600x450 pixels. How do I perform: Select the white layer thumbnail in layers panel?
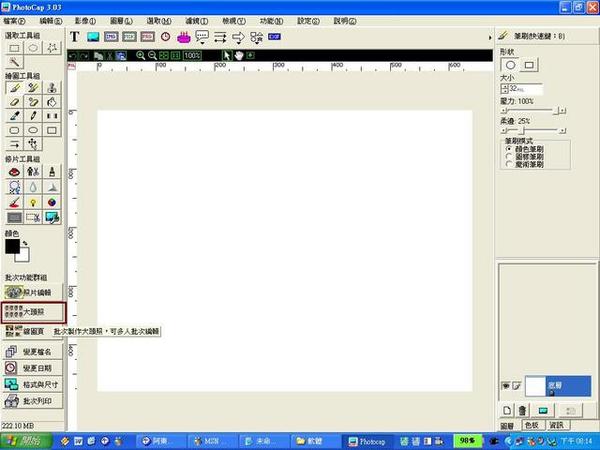click(535, 386)
